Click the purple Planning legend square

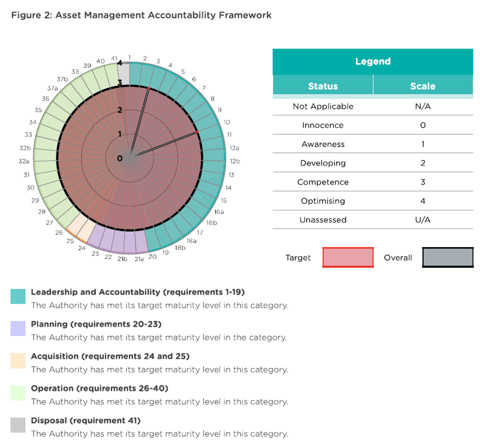click(18, 329)
